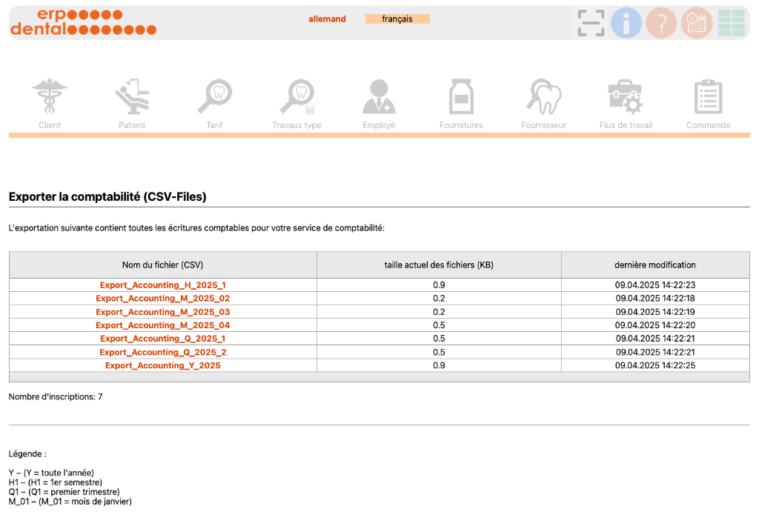The width and height of the screenshot is (759, 532).
Task: Click the blue information icon
Action: pos(626,23)
